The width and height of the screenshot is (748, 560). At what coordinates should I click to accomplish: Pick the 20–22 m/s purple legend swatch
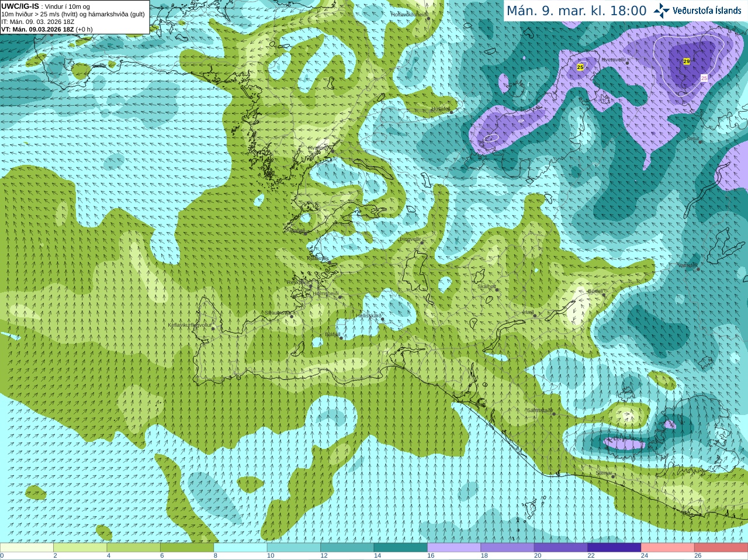click(561, 548)
